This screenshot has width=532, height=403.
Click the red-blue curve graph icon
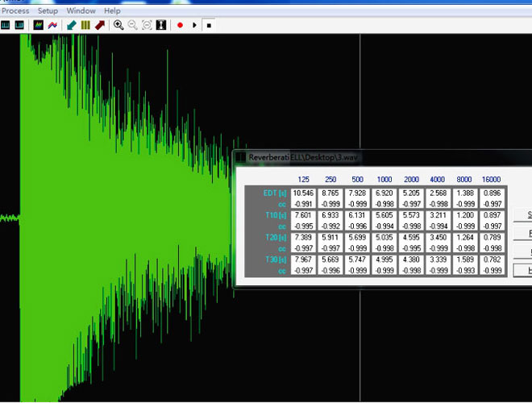point(52,25)
